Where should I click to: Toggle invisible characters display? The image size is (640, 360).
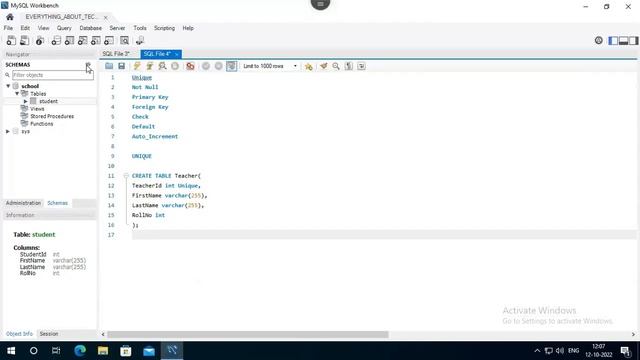[349, 66]
